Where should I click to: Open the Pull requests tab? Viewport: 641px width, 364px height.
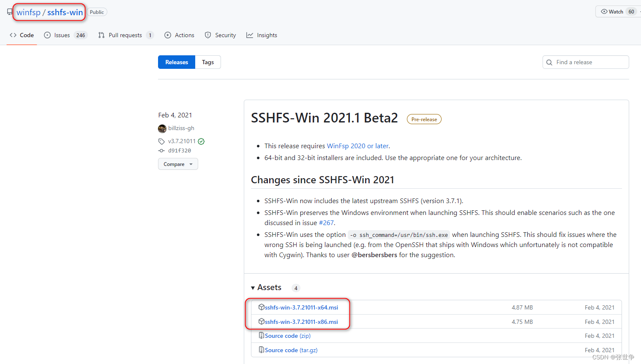pyautogui.click(x=125, y=35)
